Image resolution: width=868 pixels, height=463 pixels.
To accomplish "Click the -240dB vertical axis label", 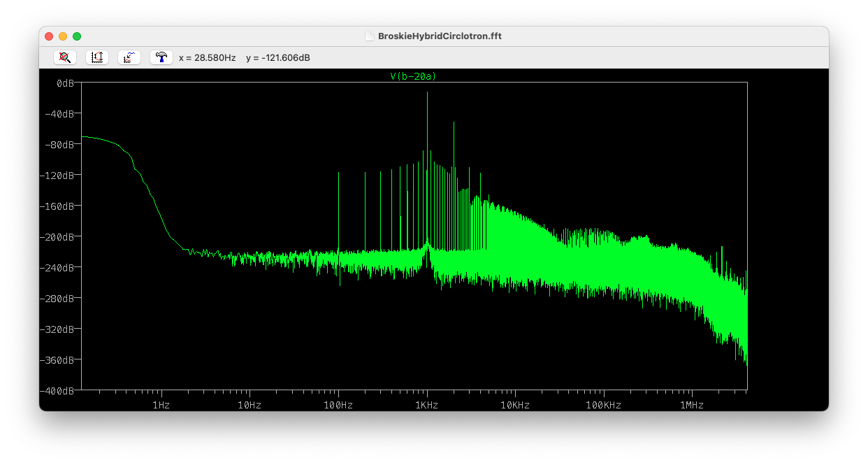I will (58, 267).
